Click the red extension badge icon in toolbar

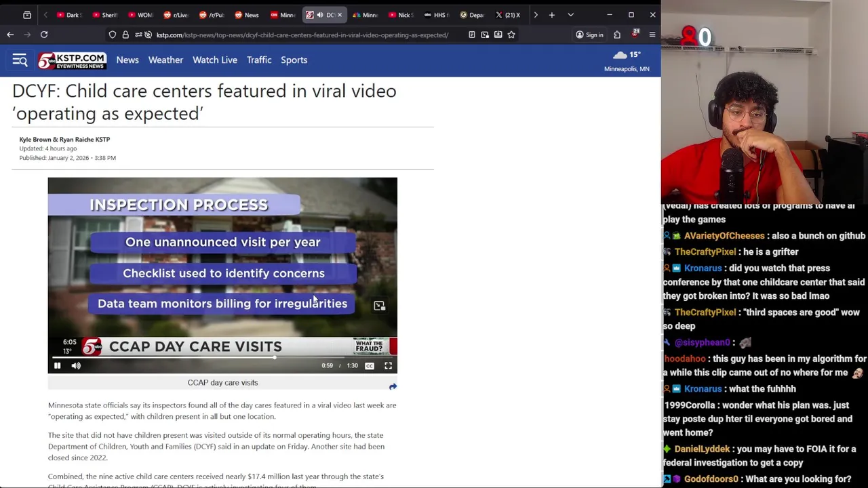(635, 33)
